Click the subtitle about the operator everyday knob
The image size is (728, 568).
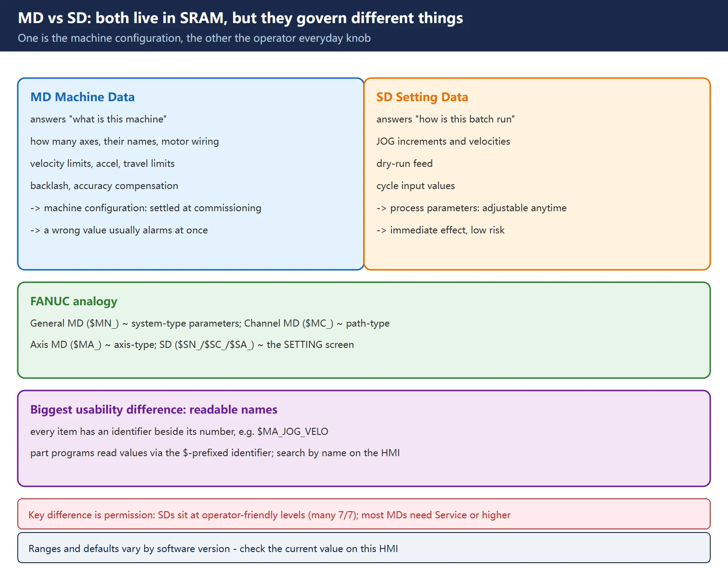coord(194,38)
